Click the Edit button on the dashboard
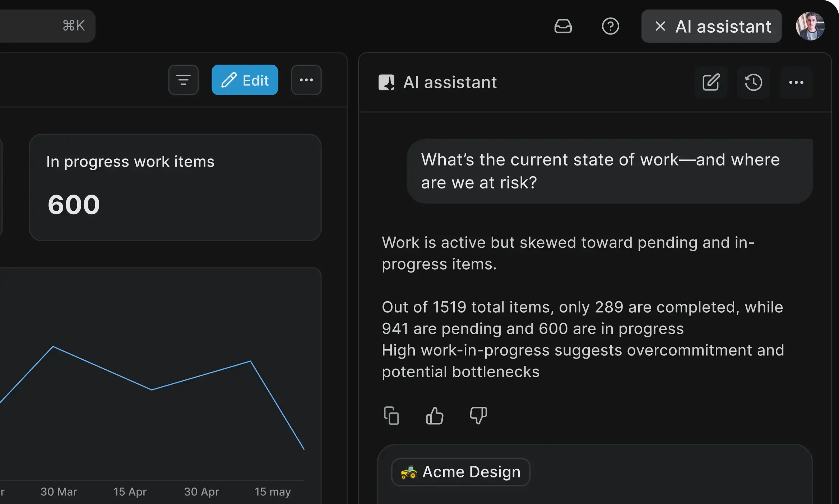The width and height of the screenshot is (839, 504). pyautogui.click(x=245, y=80)
